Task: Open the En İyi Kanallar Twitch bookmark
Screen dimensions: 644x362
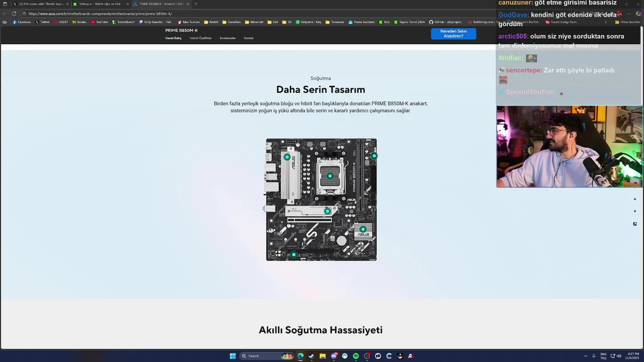Action: pos(155,22)
